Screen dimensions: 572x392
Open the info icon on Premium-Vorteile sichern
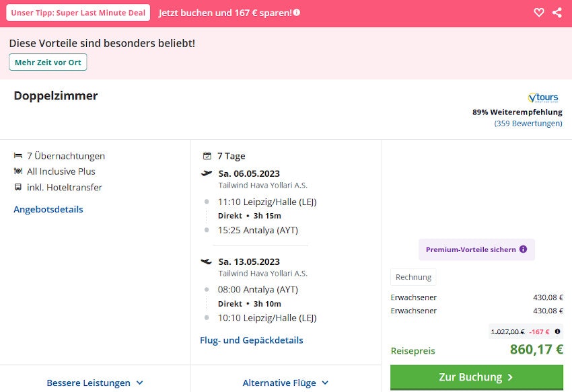tap(523, 249)
